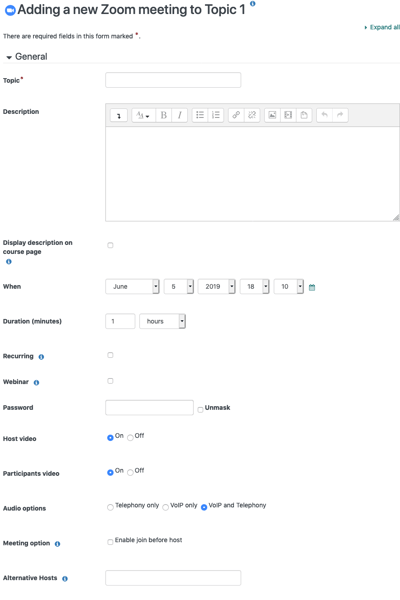Insert numbered list in description editor
The image size is (400, 600).
(216, 115)
